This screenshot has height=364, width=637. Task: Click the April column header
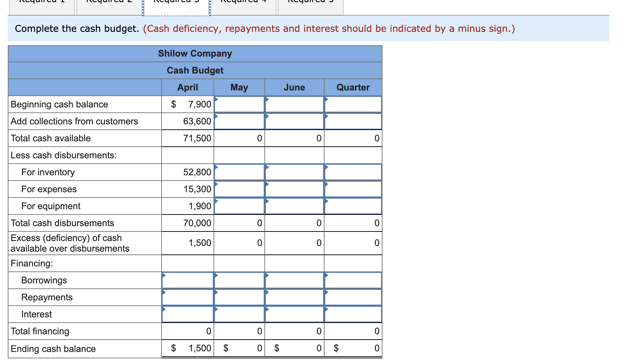click(x=188, y=87)
